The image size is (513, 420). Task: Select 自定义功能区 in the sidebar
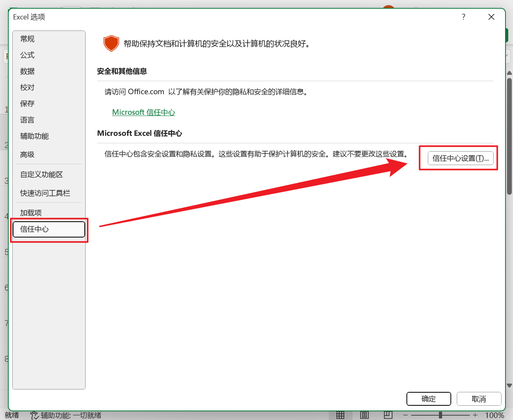tap(41, 174)
